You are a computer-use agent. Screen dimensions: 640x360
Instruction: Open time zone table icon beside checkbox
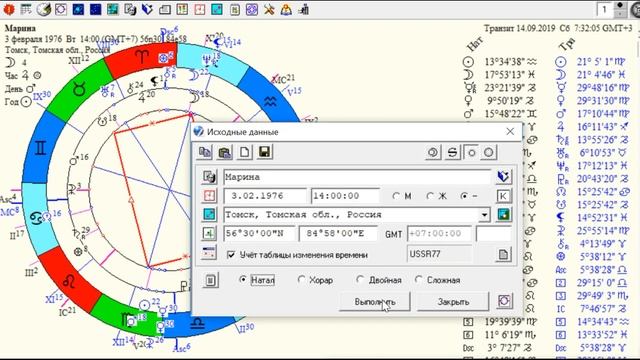click(x=209, y=253)
